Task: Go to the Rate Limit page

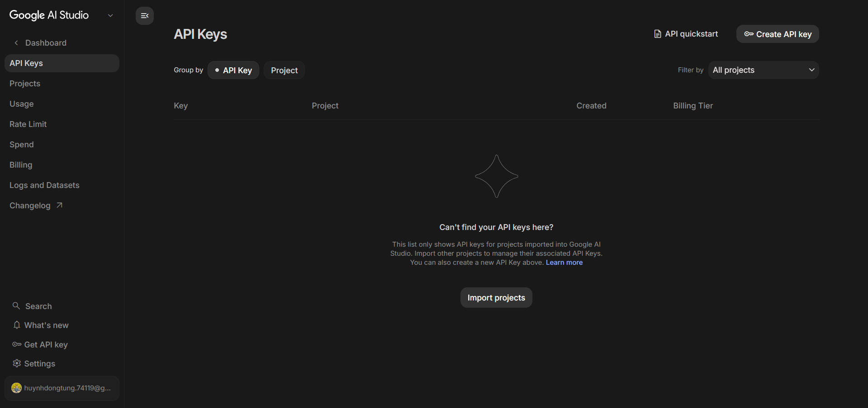Action: [x=62, y=124]
